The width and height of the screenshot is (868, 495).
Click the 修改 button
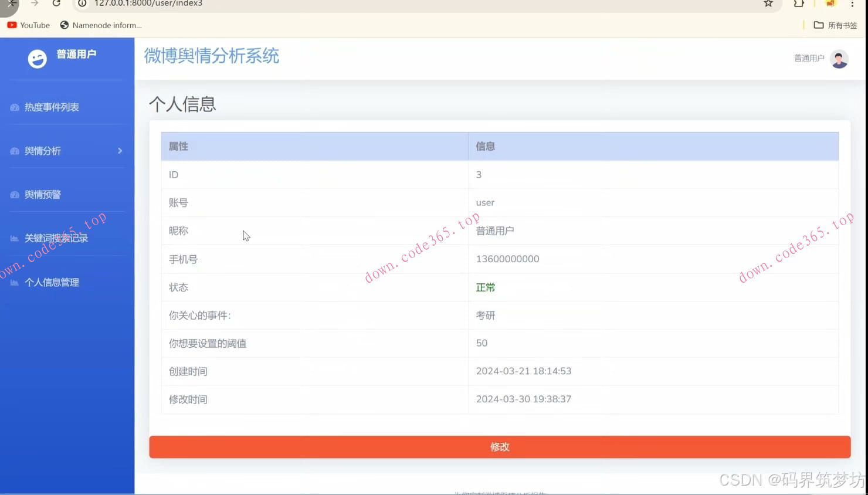coord(499,446)
